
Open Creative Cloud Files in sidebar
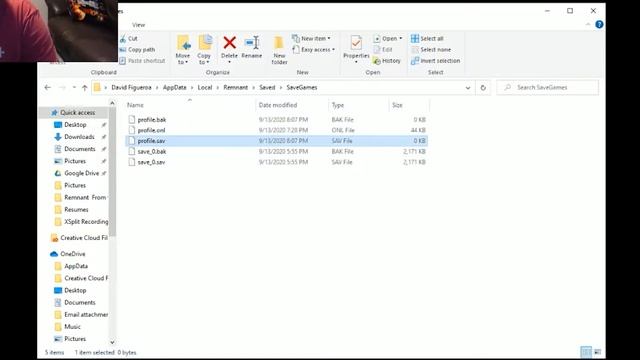tap(79, 238)
